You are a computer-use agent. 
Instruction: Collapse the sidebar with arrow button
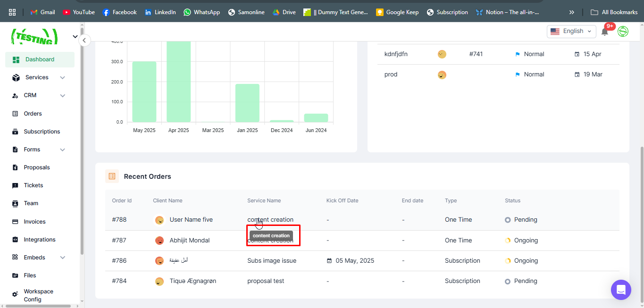[84, 40]
